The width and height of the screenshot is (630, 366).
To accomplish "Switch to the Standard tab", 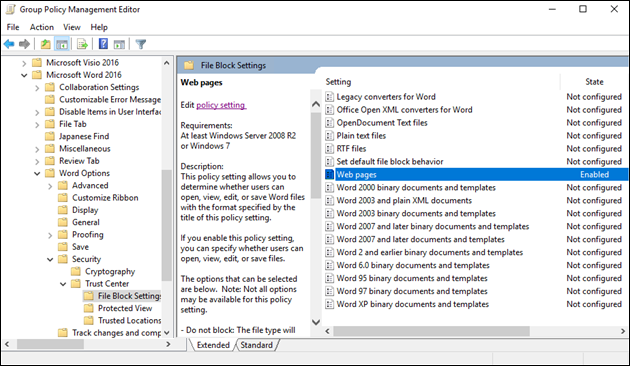I will pyautogui.click(x=256, y=345).
